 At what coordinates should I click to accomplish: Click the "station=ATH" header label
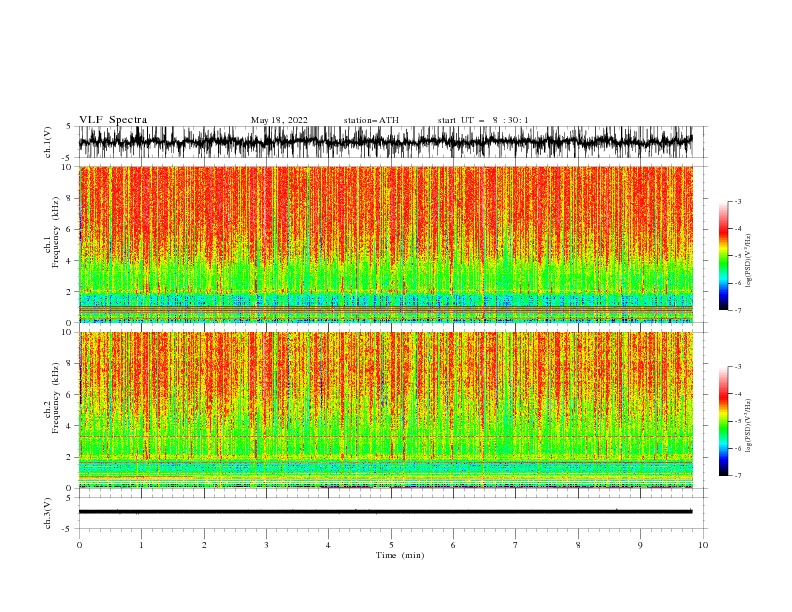click(x=371, y=120)
